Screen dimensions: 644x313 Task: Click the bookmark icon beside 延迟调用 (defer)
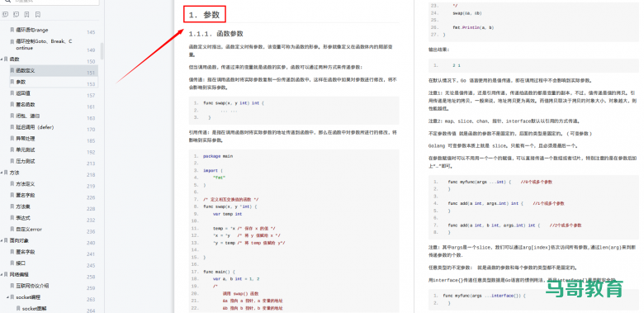pyautogui.click(x=12, y=127)
